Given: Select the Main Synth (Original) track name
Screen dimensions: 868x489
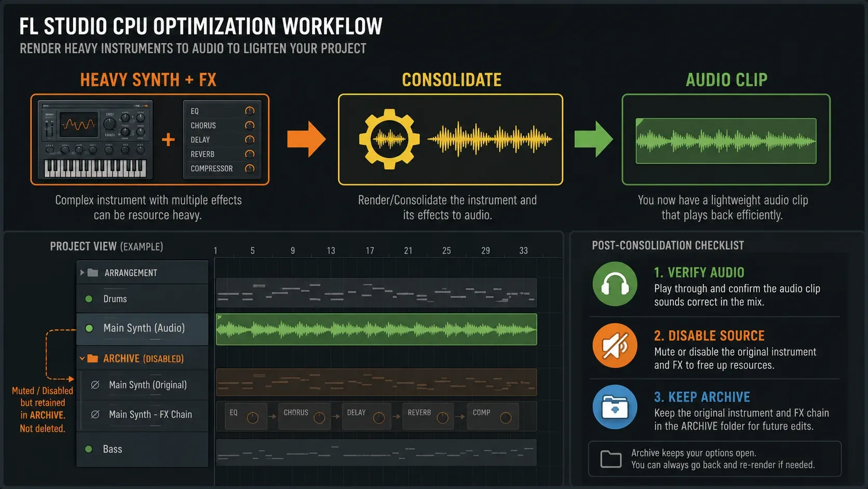Looking at the screenshot, I should [x=148, y=385].
